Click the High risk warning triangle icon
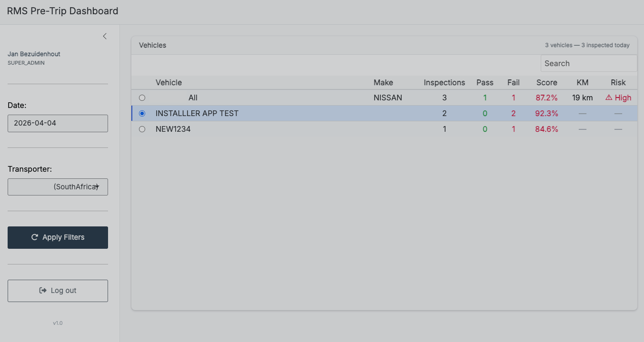This screenshot has height=342, width=644. coord(609,98)
